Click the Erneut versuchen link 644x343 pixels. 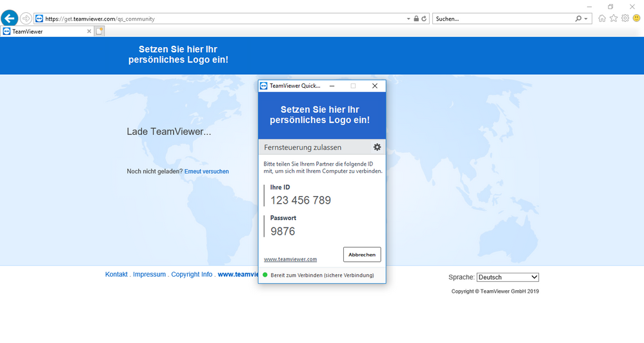(x=206, y=171)
